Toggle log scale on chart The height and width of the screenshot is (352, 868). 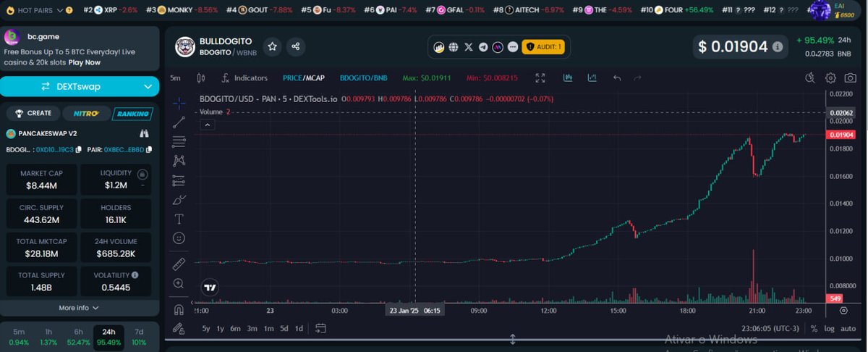click(829, 328)
